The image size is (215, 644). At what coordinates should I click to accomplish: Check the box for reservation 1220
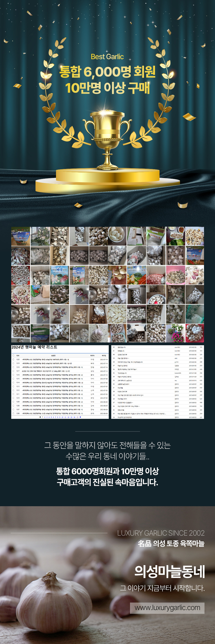point(13,359)
